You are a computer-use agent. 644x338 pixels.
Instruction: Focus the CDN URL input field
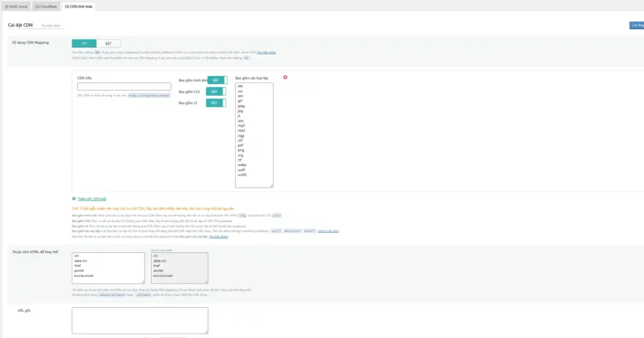124,86
